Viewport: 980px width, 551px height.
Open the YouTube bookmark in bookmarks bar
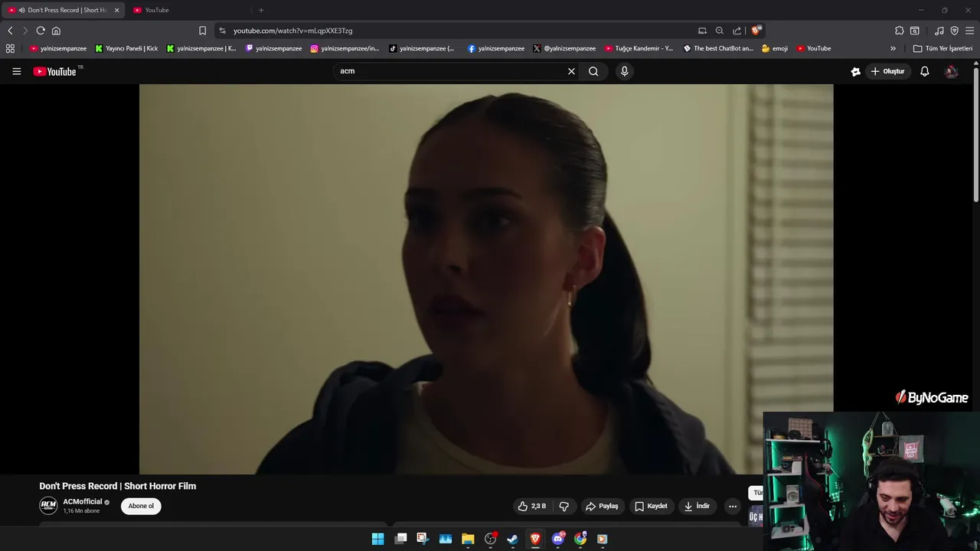[813, 48]
